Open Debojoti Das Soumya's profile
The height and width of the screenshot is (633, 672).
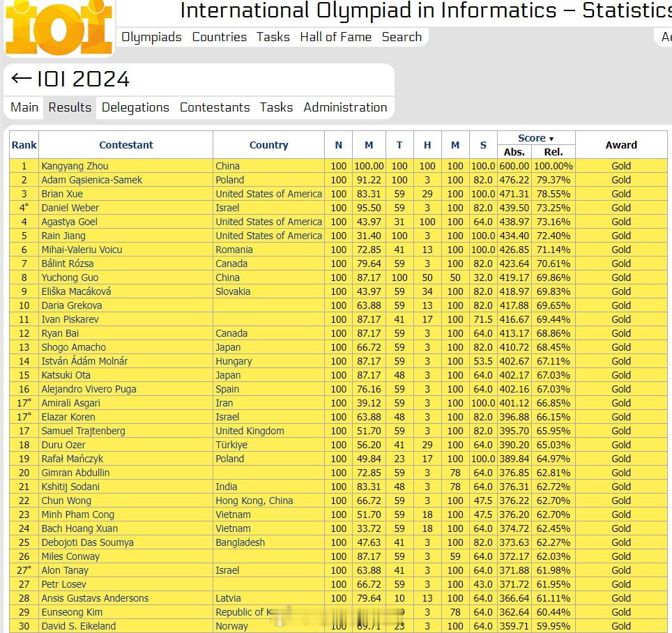coord(87,542)
